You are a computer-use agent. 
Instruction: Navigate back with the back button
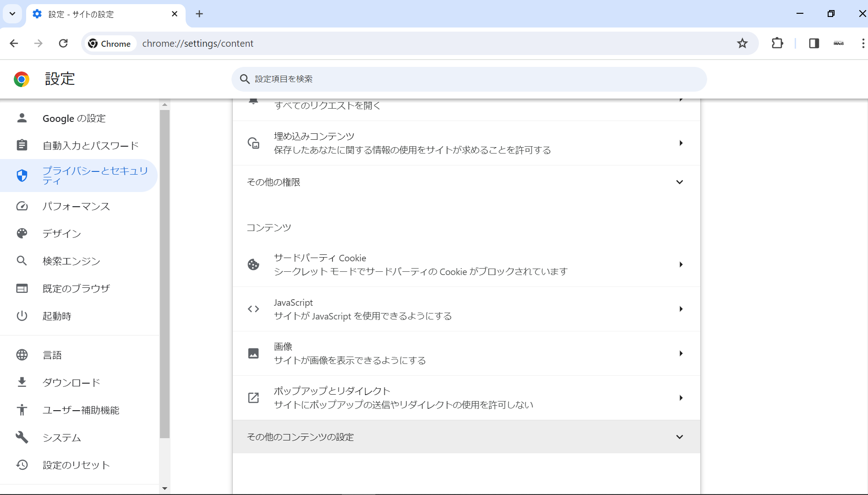(14, 43)
